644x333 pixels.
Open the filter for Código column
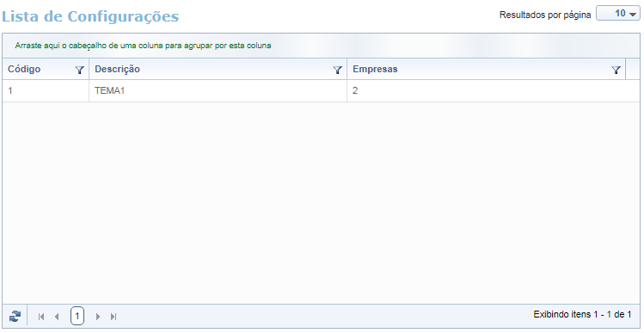coord(80,70)
